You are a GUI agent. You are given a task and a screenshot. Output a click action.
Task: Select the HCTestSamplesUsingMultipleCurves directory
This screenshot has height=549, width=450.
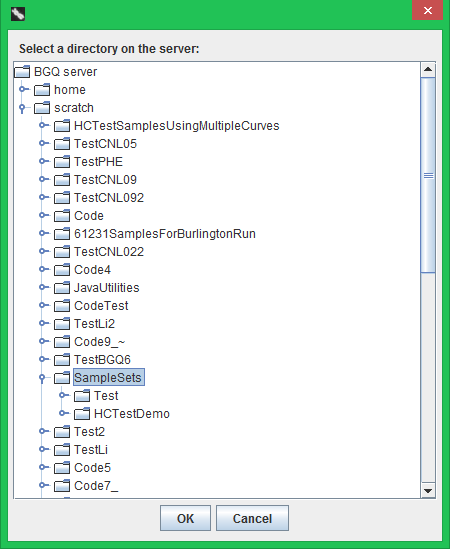[x=176, y=126]
